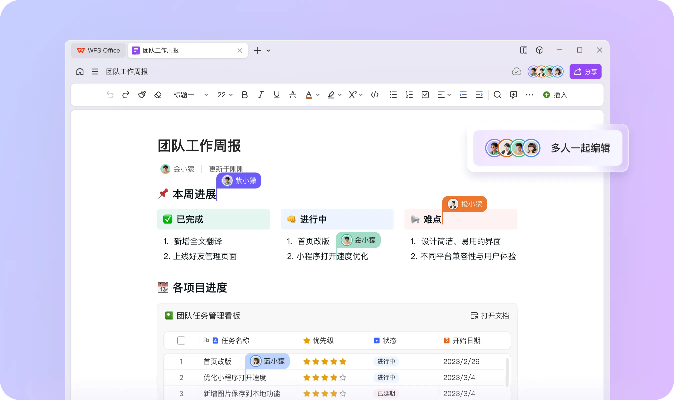Viewport: 674px width, 400px height.
Task: Click the comment icon in the toolbar
Action: [x=512, y=95]
